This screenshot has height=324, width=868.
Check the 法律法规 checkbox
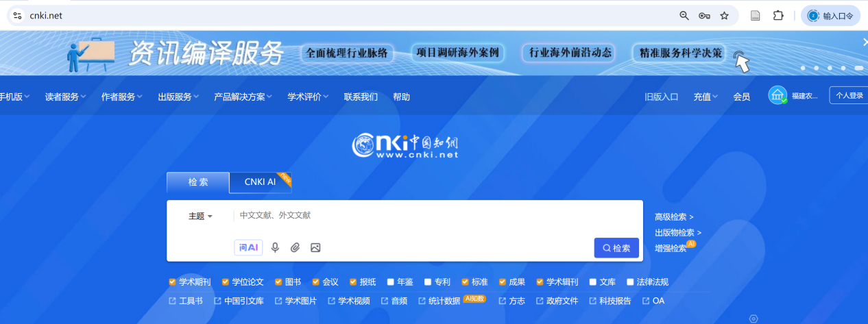pos(630,282)
